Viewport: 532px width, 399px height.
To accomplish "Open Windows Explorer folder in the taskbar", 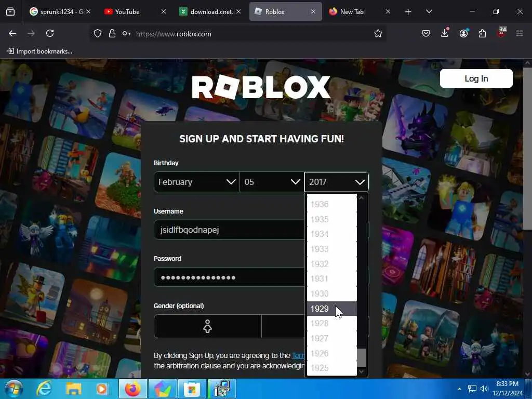I will pos(73,389).
